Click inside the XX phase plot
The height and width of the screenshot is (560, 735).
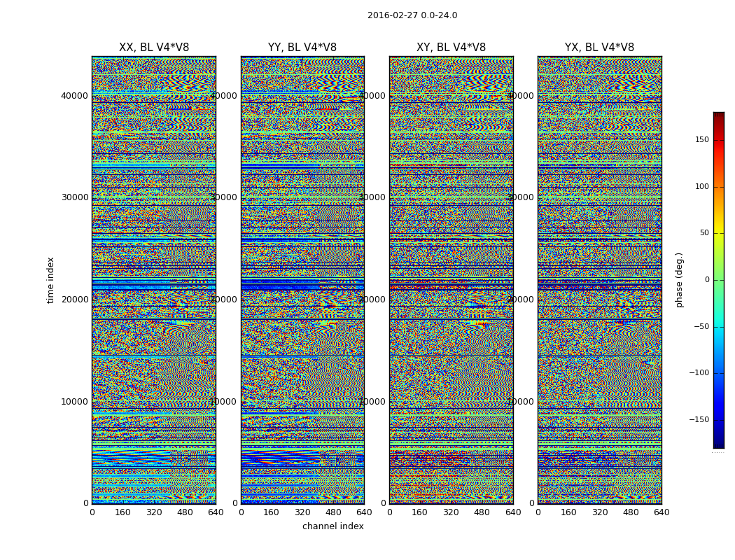[153, 280]
